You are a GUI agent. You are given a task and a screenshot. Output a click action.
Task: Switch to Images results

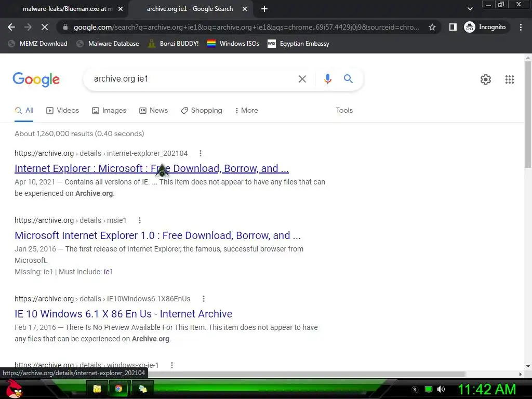point(109,111)
